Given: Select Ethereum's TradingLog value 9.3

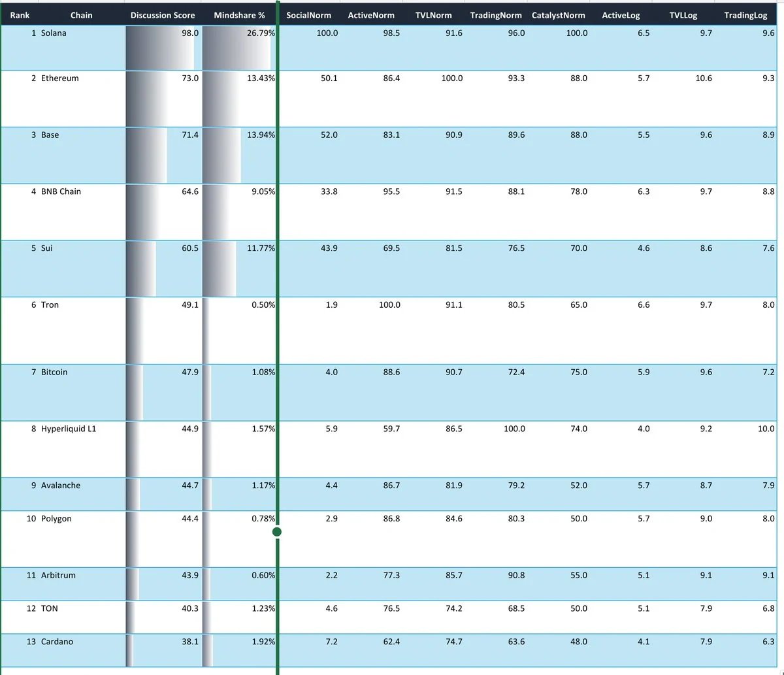Looking at the screenshot, I should tap(768, 78).
